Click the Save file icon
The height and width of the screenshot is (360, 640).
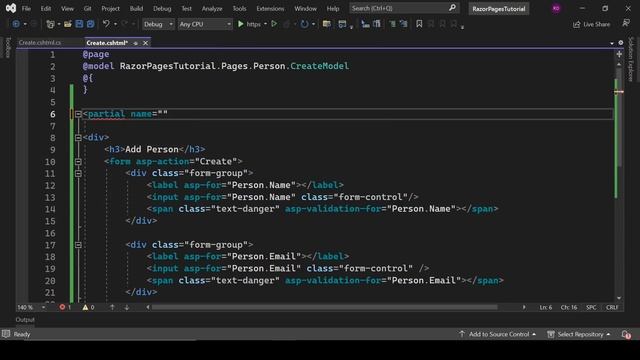click(79, 24)
